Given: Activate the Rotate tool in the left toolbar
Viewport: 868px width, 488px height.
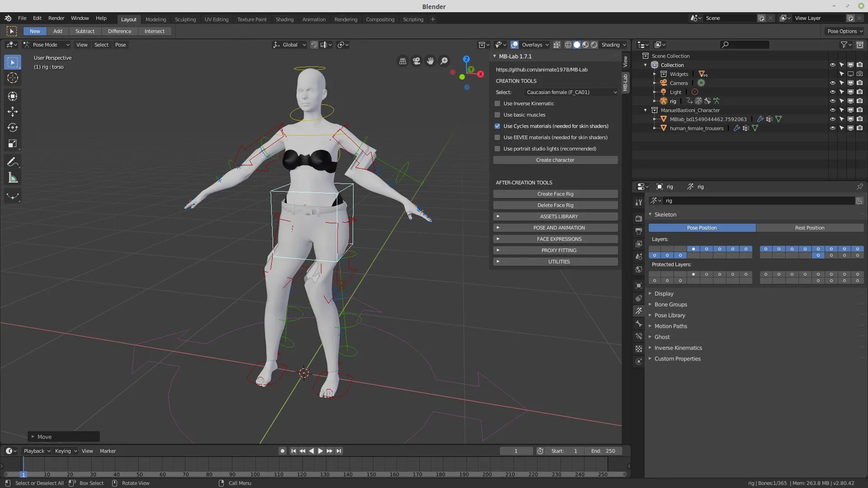Looking at the screenshot, I should 13,127.
